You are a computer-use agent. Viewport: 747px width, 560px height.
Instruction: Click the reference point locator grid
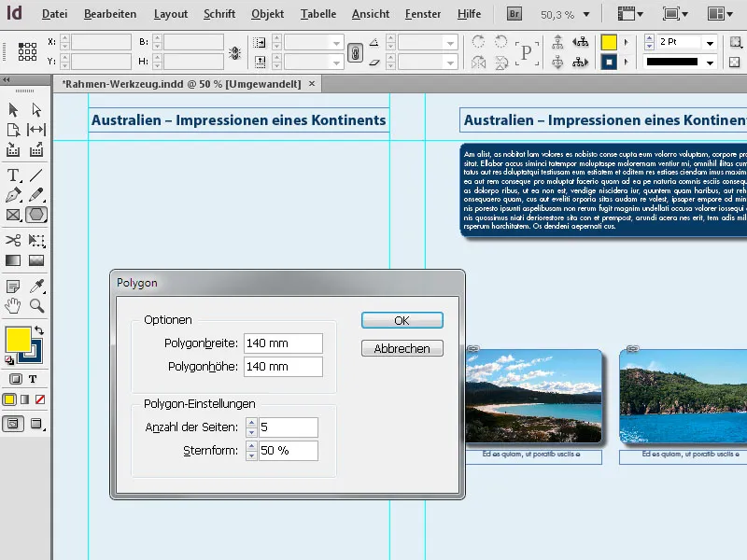(x=27, y=51)
